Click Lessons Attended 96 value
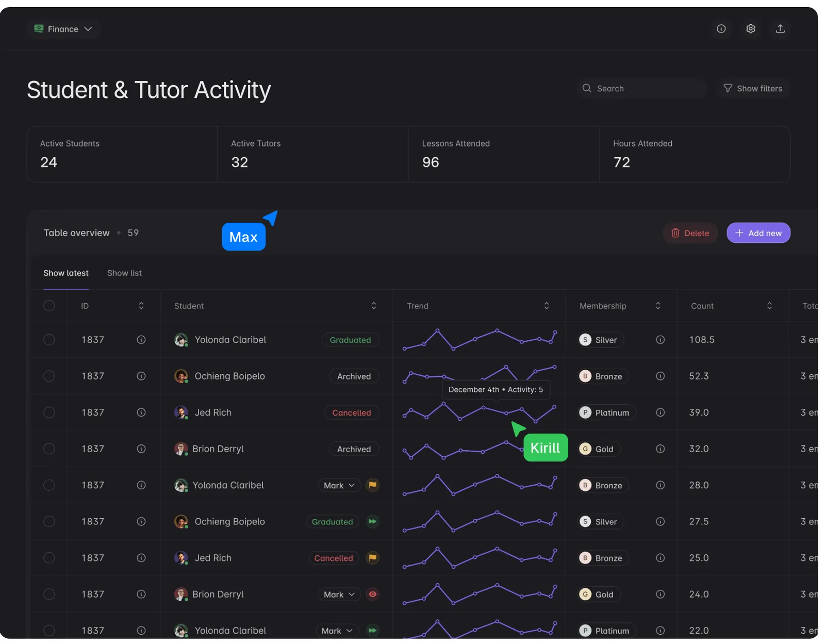Viewport: 825px width, 644px height. click(x=431, y=162)
